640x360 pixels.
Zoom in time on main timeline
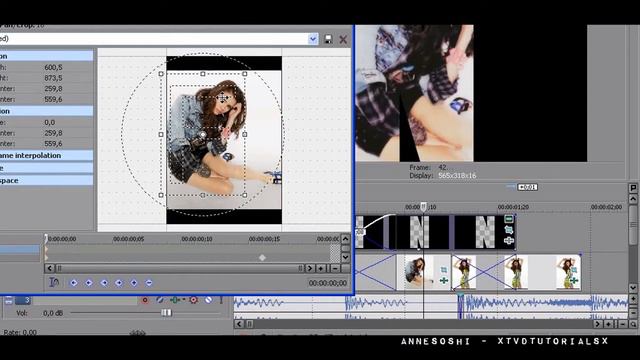click(609, 324)
